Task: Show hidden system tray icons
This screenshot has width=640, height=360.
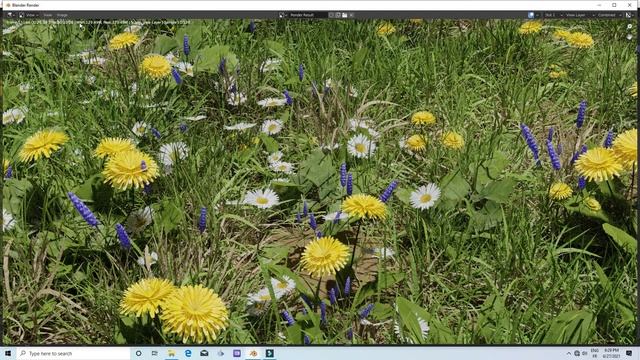Action: (569, 353)
